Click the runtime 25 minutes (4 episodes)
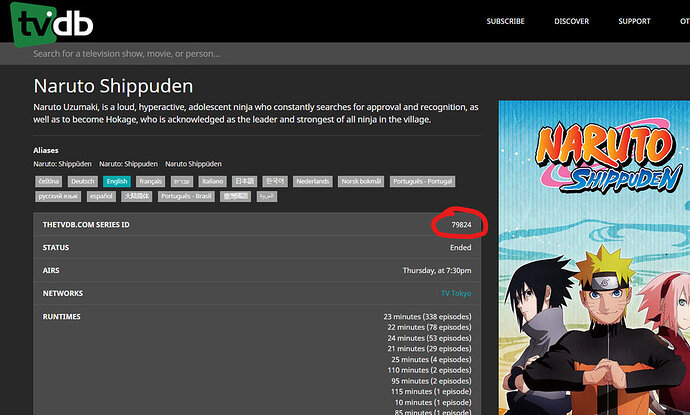Image resolution: width=690 pixels, height=415 pixels. pyautogui.click(x=431, y=360)
